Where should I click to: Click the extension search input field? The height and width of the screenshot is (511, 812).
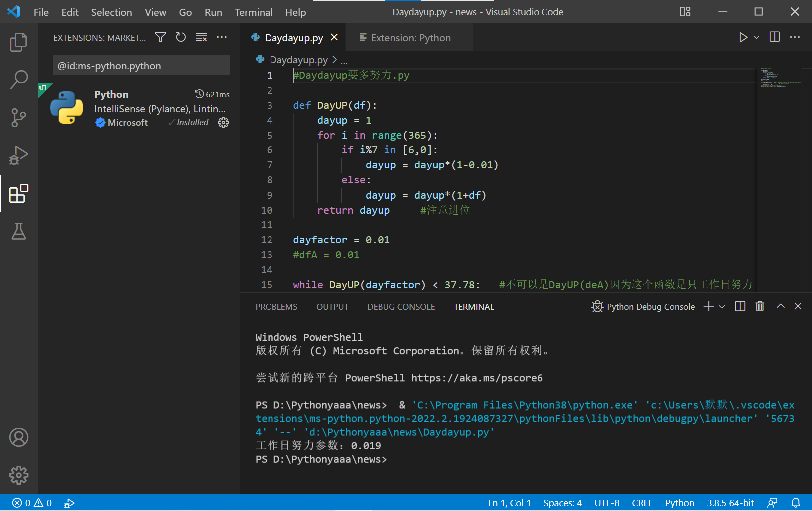point(142,66)
